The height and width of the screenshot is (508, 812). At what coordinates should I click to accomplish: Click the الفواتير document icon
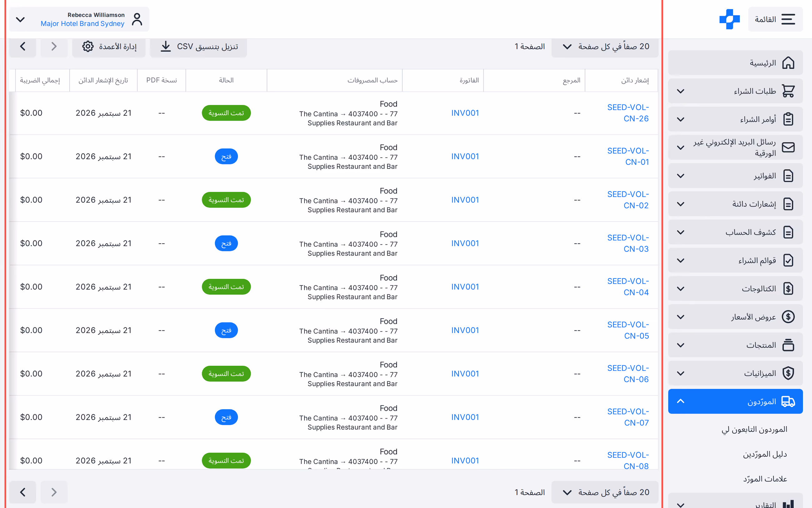(788, 176)
